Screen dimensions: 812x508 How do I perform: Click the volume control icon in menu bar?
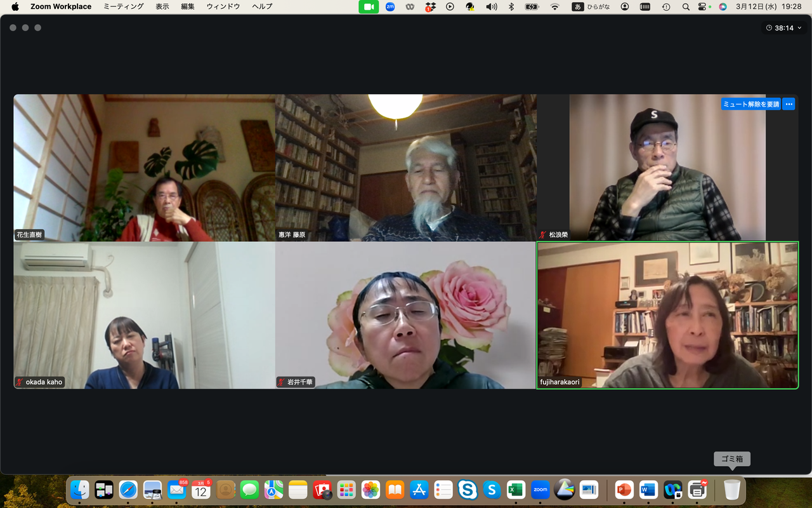coord(492,6)
